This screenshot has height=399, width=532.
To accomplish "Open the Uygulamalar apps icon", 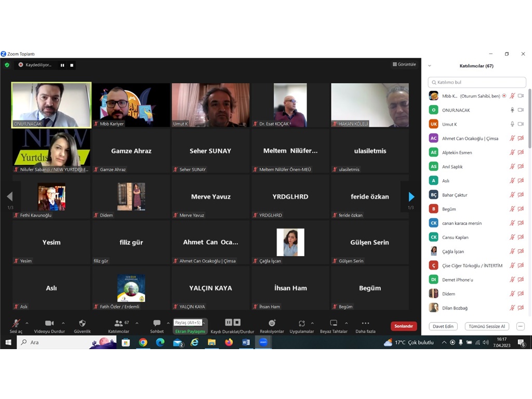I will (x=302, y=323).
